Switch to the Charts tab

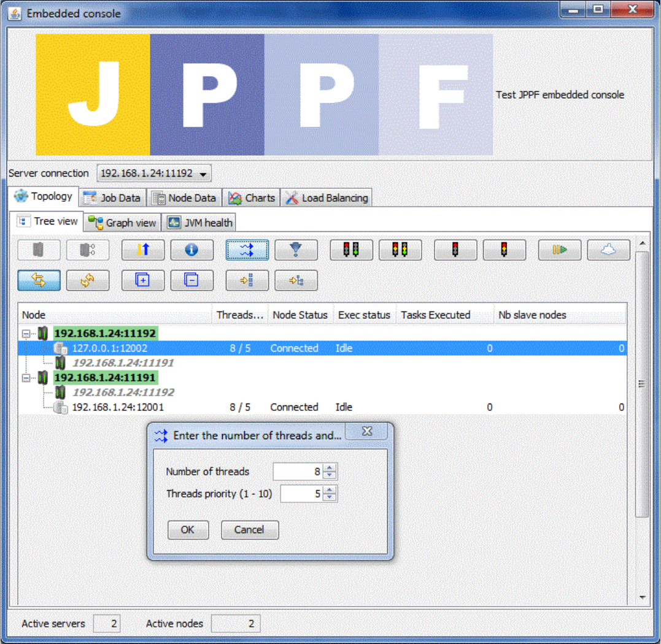point(251,198)
